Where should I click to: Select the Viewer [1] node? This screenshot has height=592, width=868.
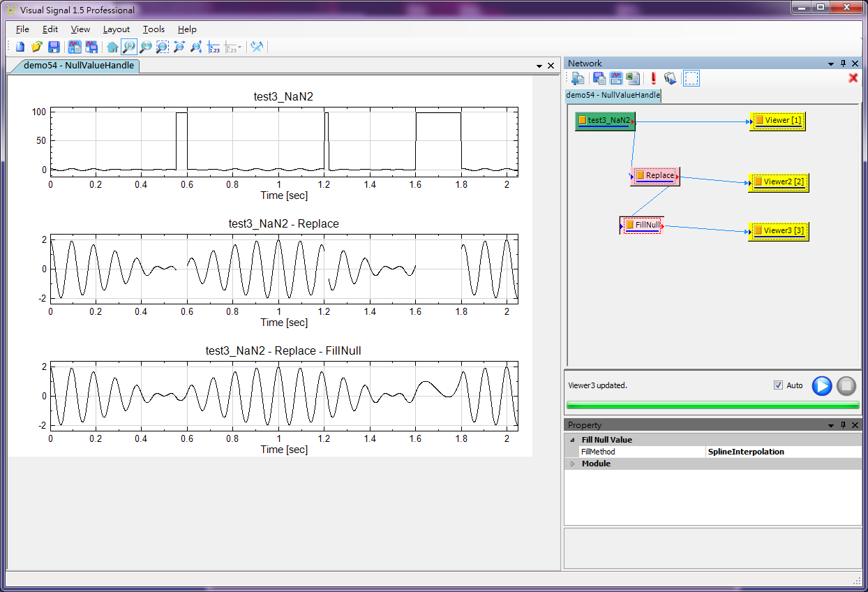coord(777,121)
